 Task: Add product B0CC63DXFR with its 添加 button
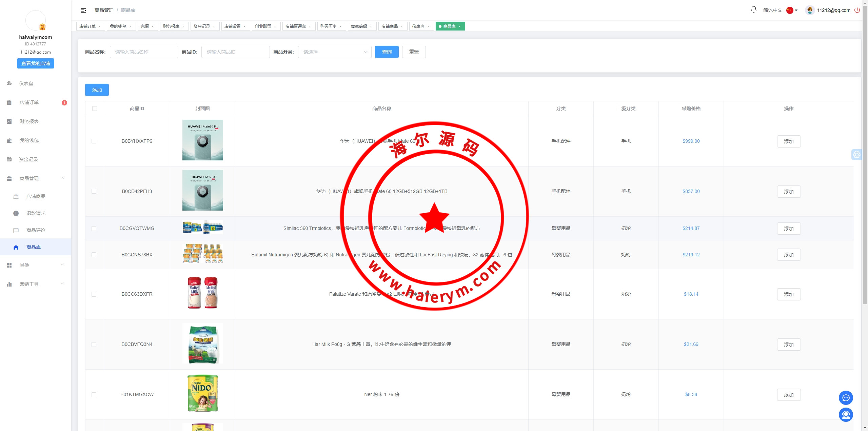(789, 294)
